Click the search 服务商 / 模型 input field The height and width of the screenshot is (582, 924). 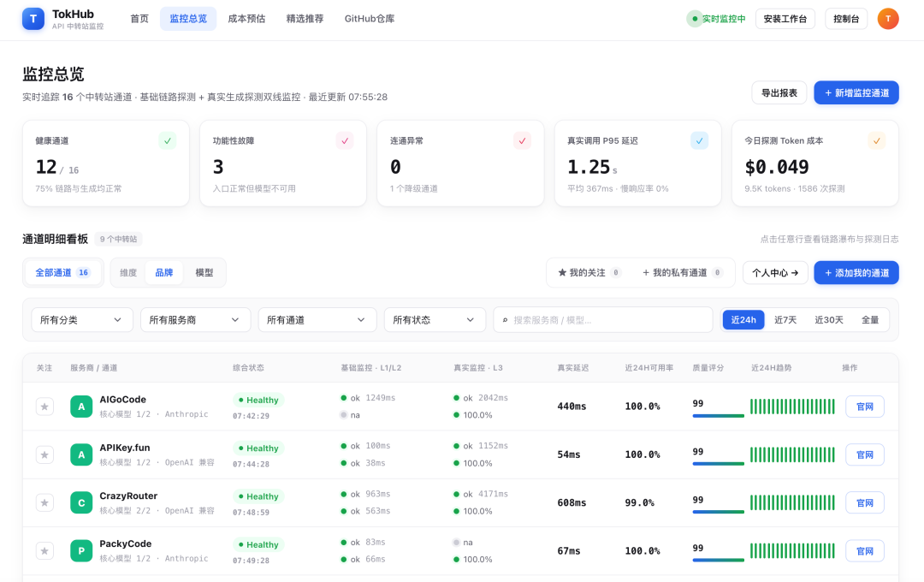coord(603,319)
